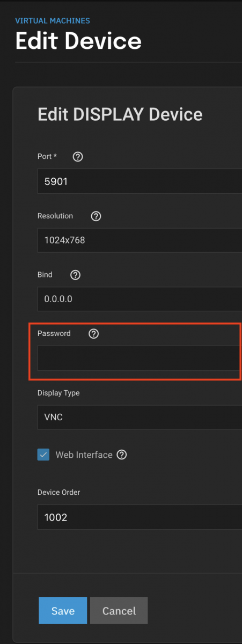Click the Device Order label
Viewport: 242px width, 644px height.
58,492
